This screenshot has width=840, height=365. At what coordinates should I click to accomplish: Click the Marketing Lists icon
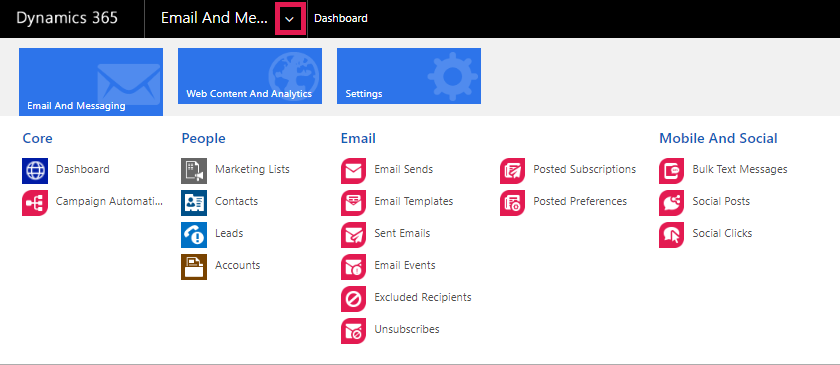pos(194,171)
